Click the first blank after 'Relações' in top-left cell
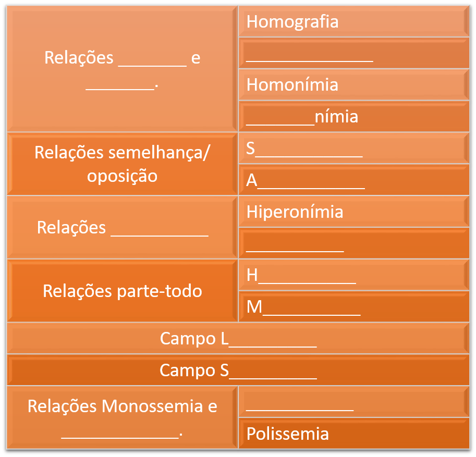Viewport: 476px width, 457px height. click(152, 58)
